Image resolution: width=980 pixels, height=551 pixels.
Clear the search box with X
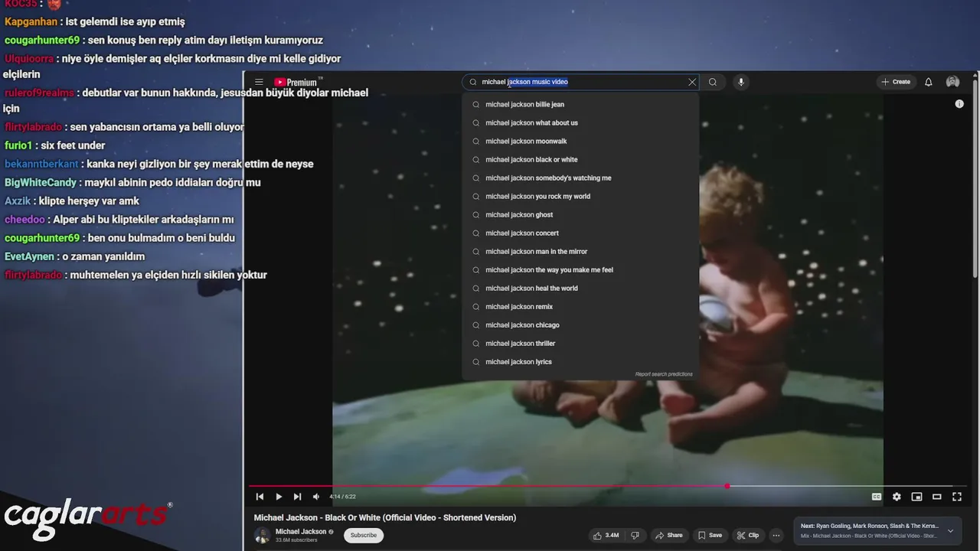(x=692, y=82)
